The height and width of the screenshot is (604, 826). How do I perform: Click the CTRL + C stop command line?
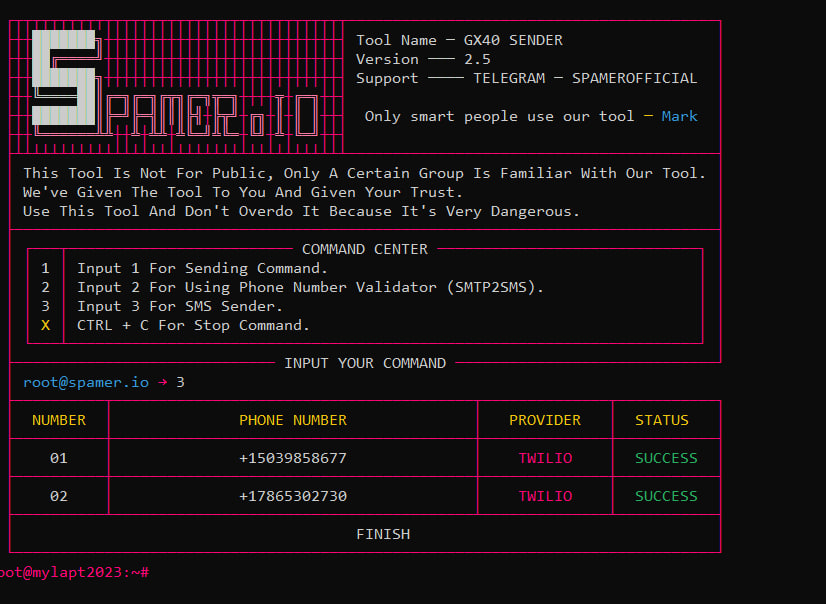[193, 325]
